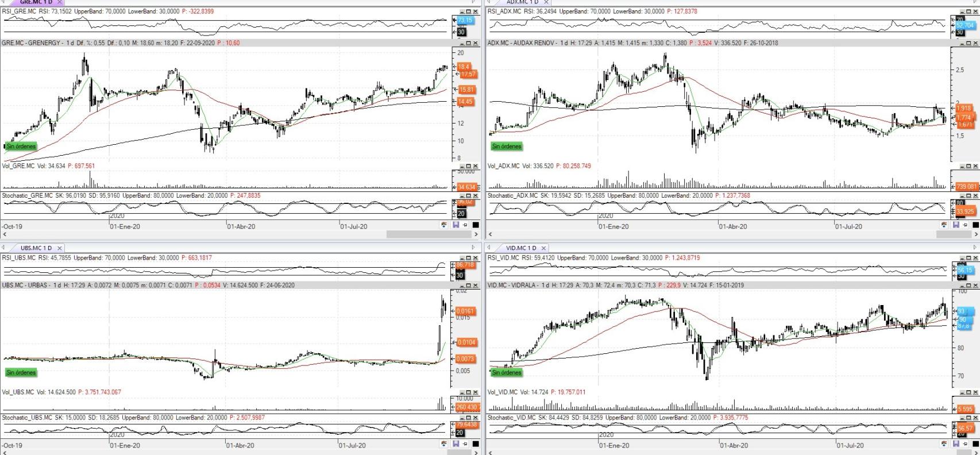The width and height of the screenshot is (980, 455).
Task: Save the ADX.MC chart with disk icon
Action: click(956, 225)
